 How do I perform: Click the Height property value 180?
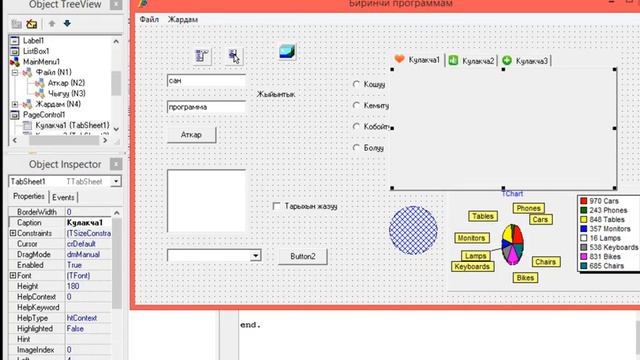click(x=88, y=286)
